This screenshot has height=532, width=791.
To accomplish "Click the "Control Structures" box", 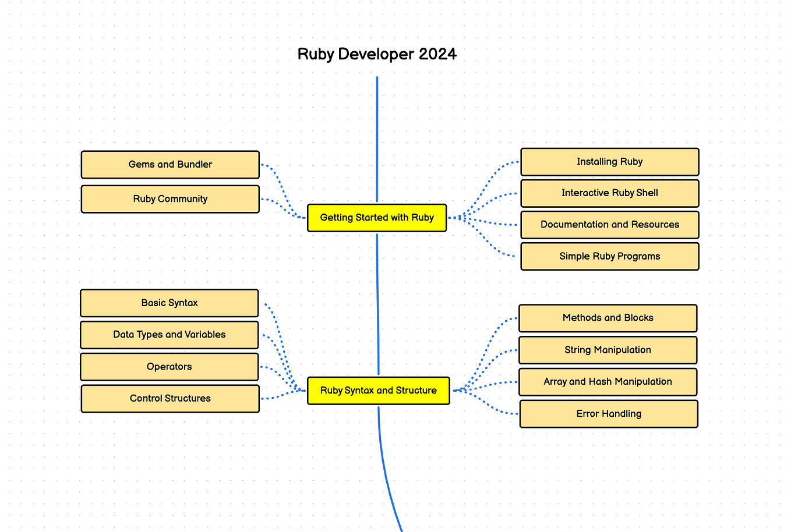I will (x=169, y=398).
